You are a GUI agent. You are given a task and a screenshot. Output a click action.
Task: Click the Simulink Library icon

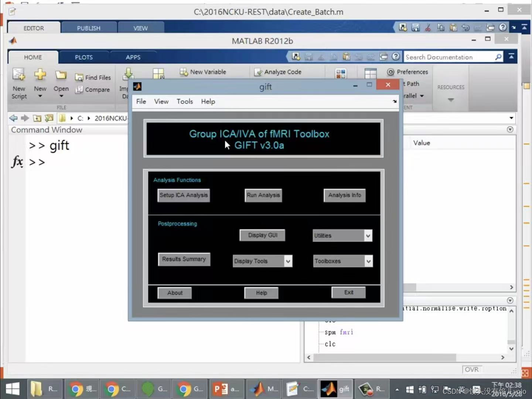[x=341, y=74]
